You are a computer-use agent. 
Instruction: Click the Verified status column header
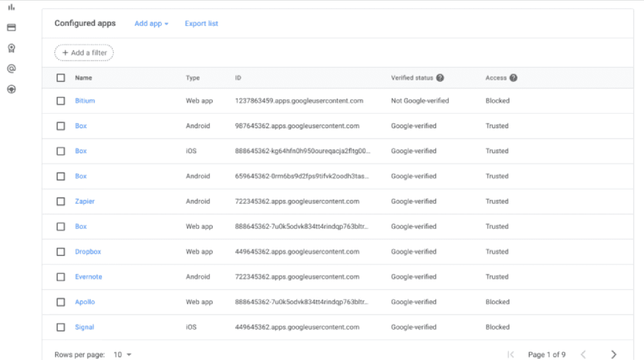pyautogui.click(x=412, y=78)
